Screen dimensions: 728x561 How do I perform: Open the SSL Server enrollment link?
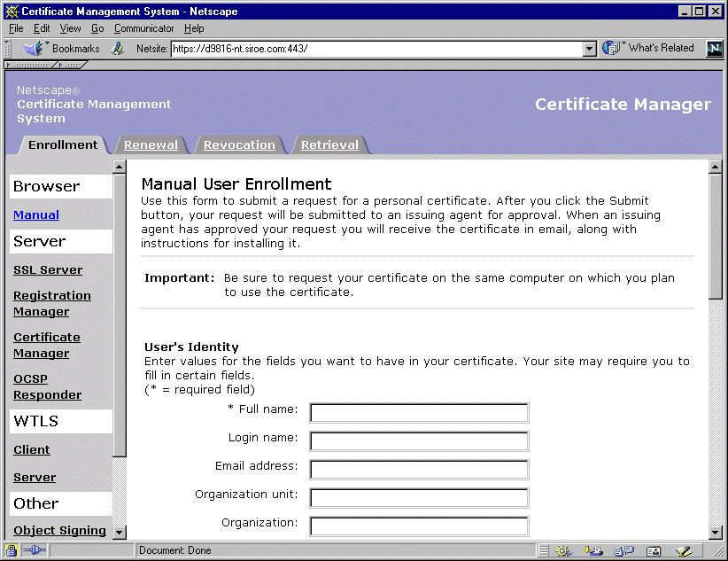(x=48, y=269)
